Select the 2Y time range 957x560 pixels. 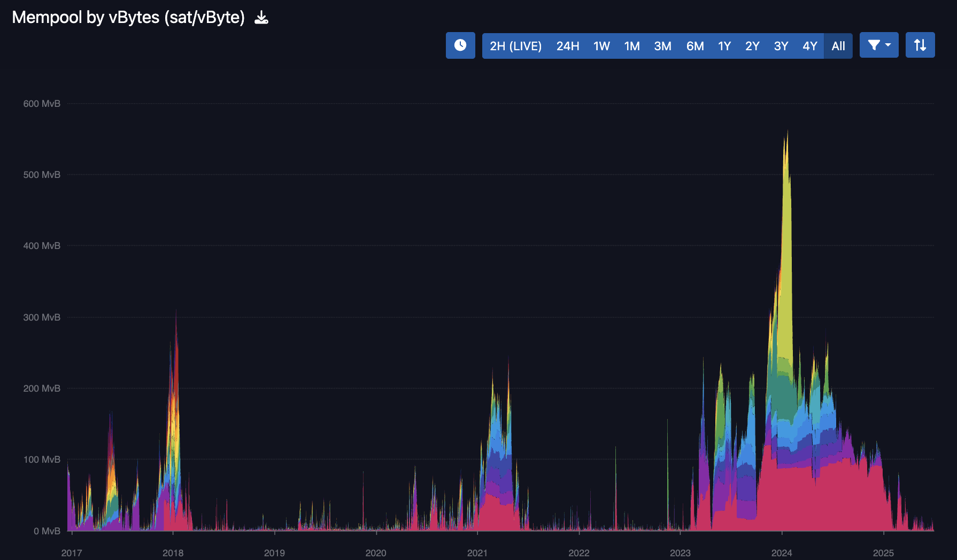point(753,46)
